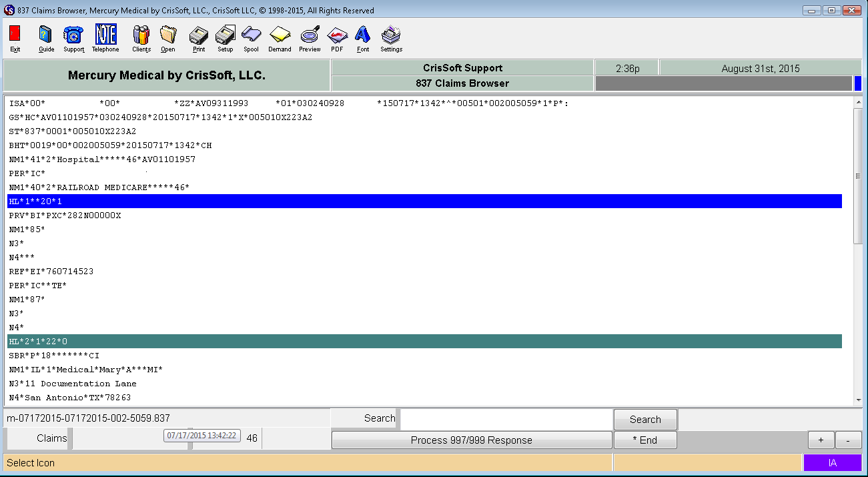Click the Open icon in the toolbar
Image resolution: width=868 pixels, height=477 pixels.
tap(168, 38)
